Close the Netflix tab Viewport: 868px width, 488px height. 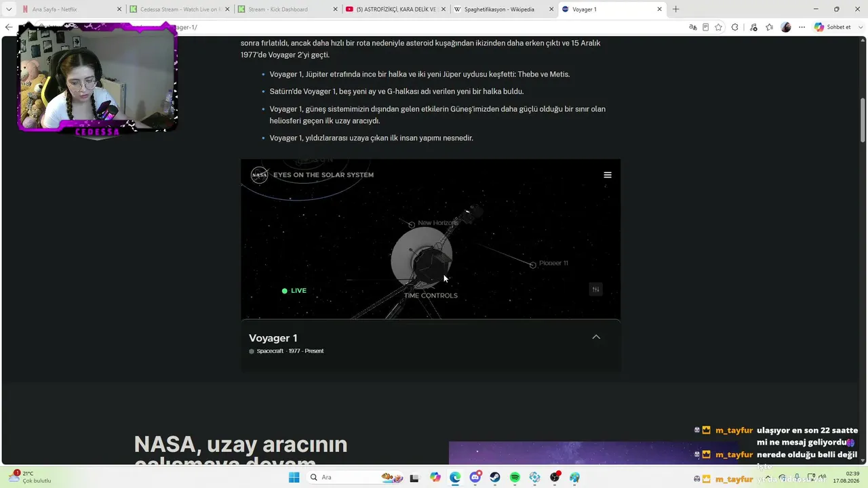(x=119, y=9)
